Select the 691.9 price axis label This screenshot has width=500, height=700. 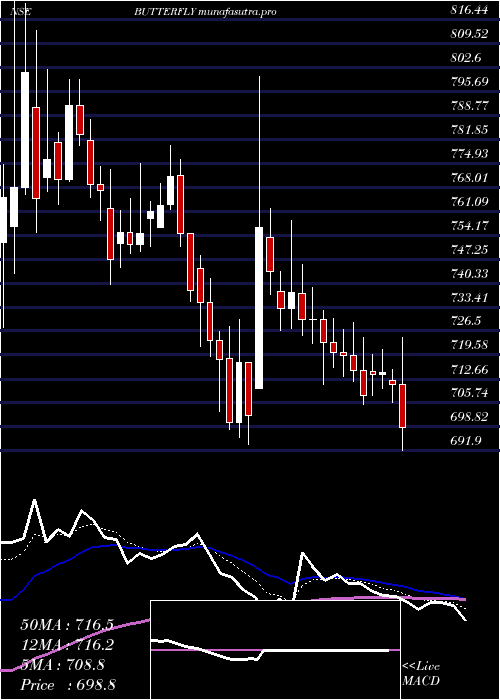pos(466,441)
